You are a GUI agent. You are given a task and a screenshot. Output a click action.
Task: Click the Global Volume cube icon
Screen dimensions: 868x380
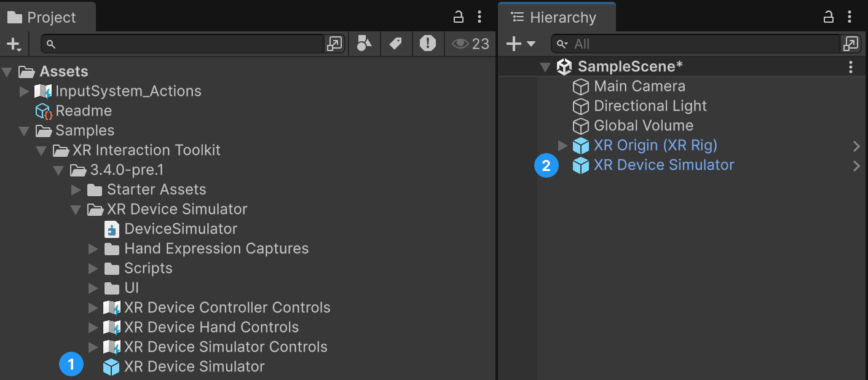click(x=581, y=126)
